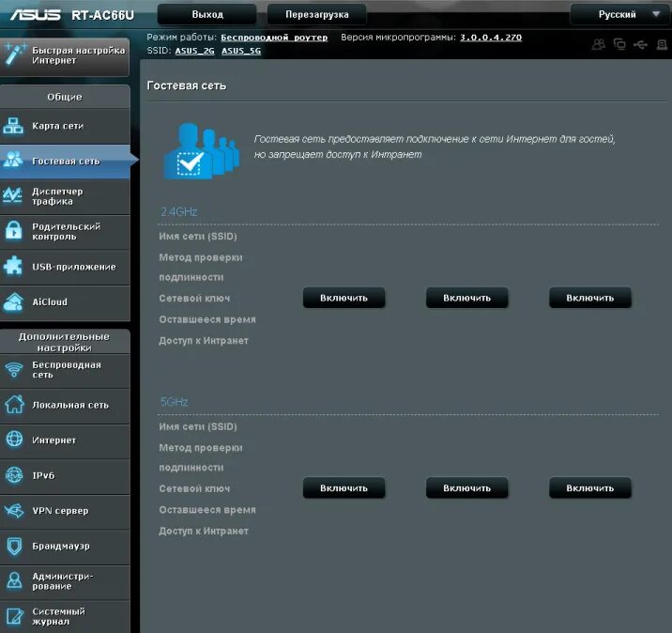Open Карта сети menu item
This screenshot has width=672, height=633.
click(65, 126)
